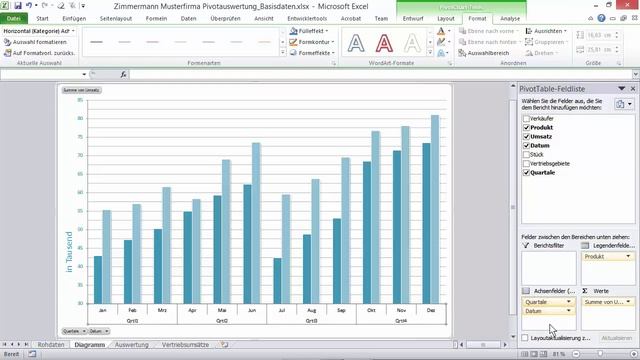Click the Drehen rotate button
Image resolution: width=640 pixels, height=360 pixels.
pos(541,53)
